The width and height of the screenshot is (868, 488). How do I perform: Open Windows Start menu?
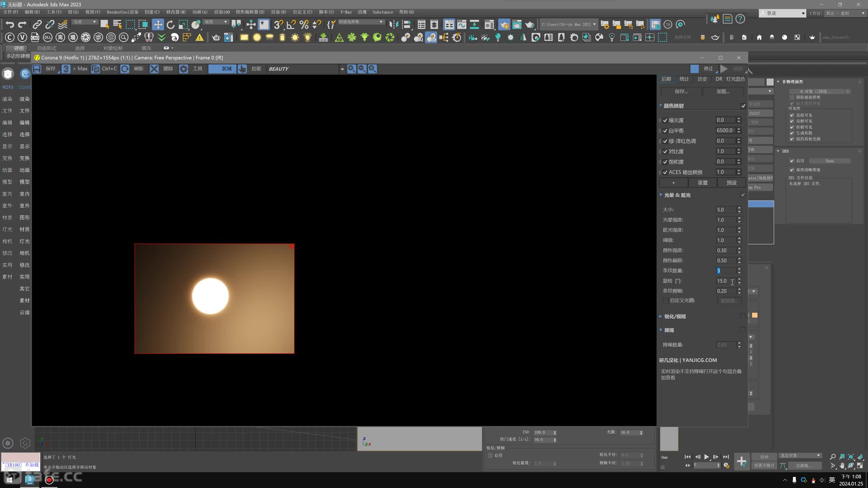point(9,480)
